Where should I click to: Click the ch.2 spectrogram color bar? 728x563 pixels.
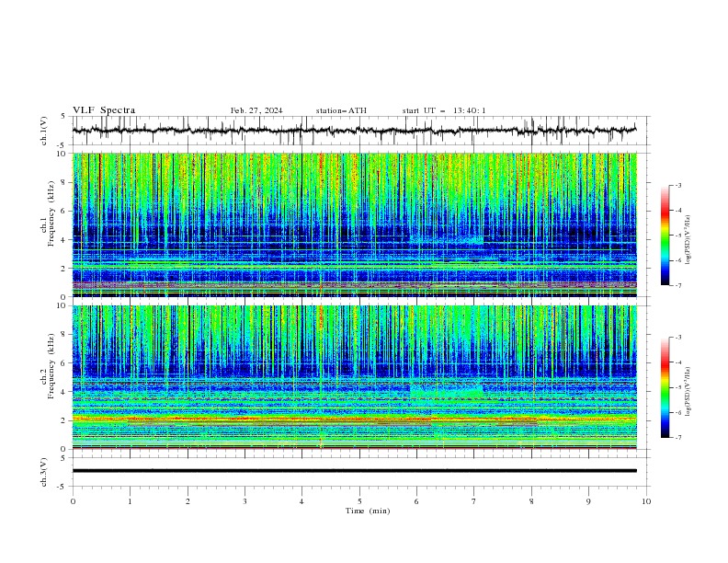pos(665,387)
